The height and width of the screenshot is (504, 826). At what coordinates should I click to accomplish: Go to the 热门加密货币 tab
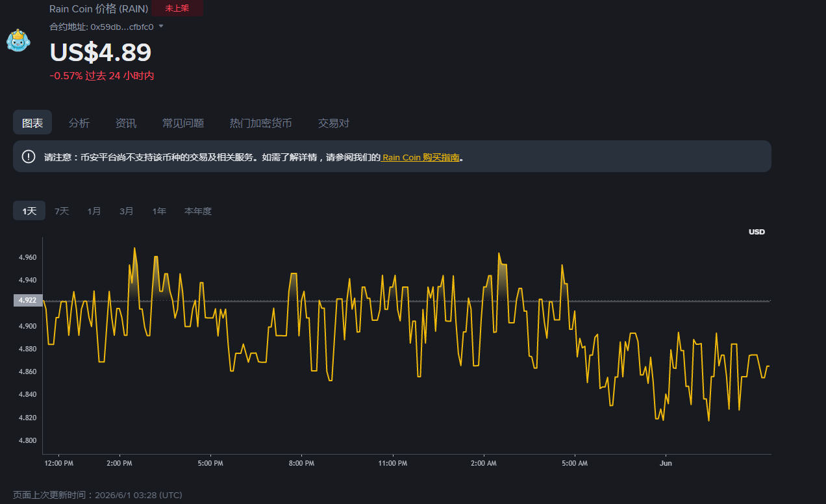click(261, 123)
